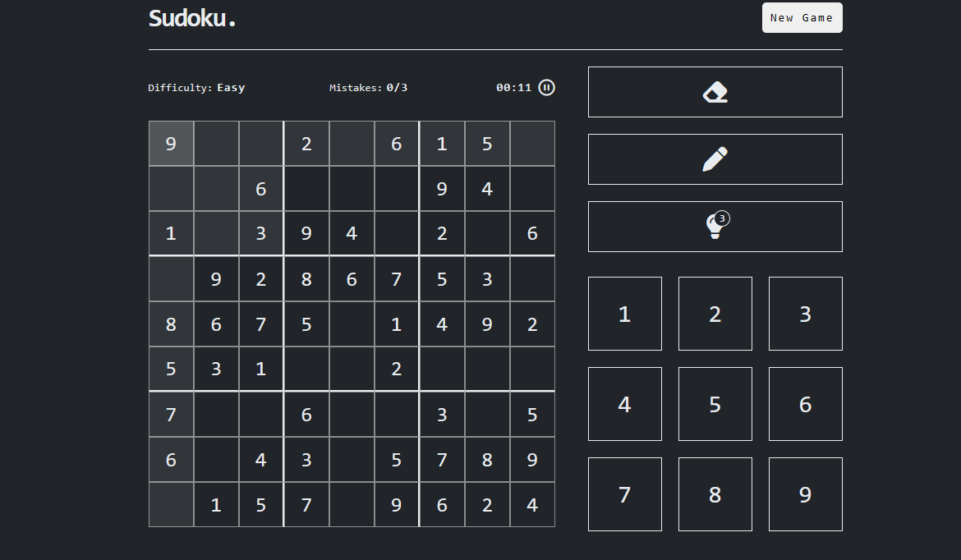
Task: Pick number 3 from the number pad
Action: tap(805, 313)
